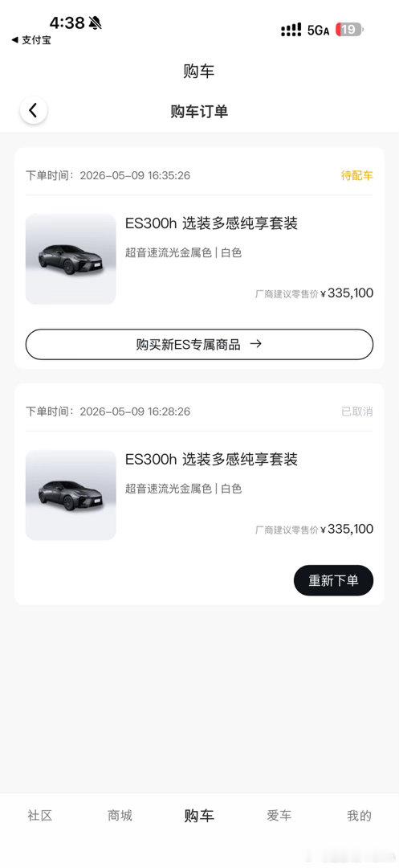The width and height of the screenshot is (399, 868).
Task: Select the 购车 bottom tab
Action: click(x=199, y=816)
